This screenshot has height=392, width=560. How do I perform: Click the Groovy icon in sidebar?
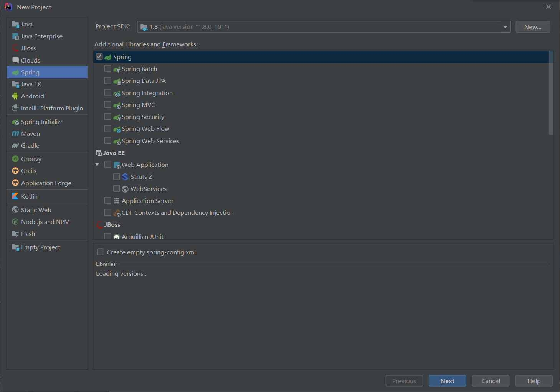click(x=15, y=159)
